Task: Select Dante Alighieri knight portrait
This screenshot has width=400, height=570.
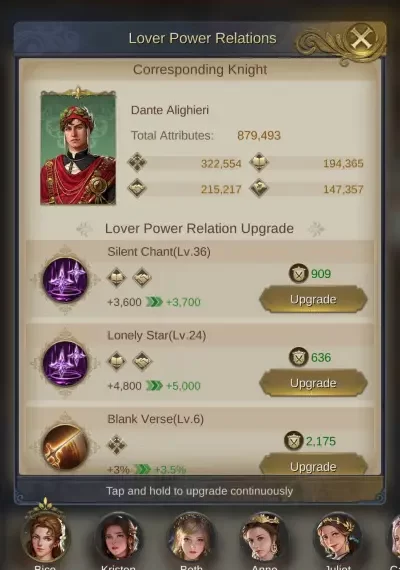Action: coord(78,146)
